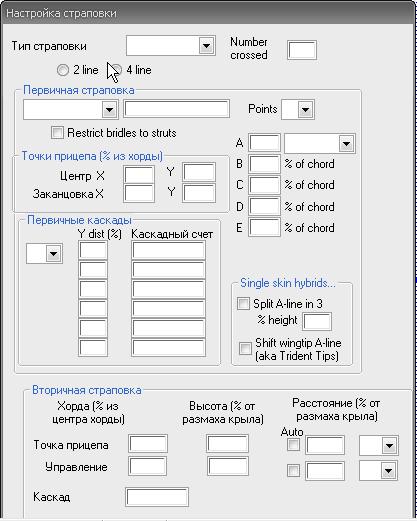417x521 pixels.
Task: Click the Каскад input field
Action: pos(157,497)
